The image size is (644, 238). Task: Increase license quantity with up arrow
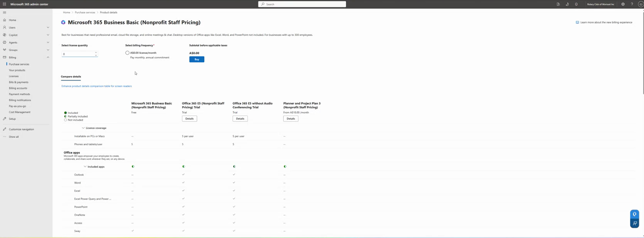(x=96, y=52)
